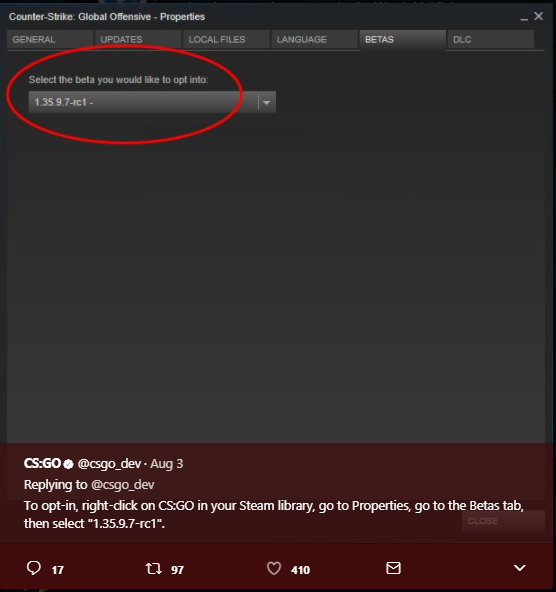Click the CS:GO account name
The image size is (556, 592).
(42, 463)
